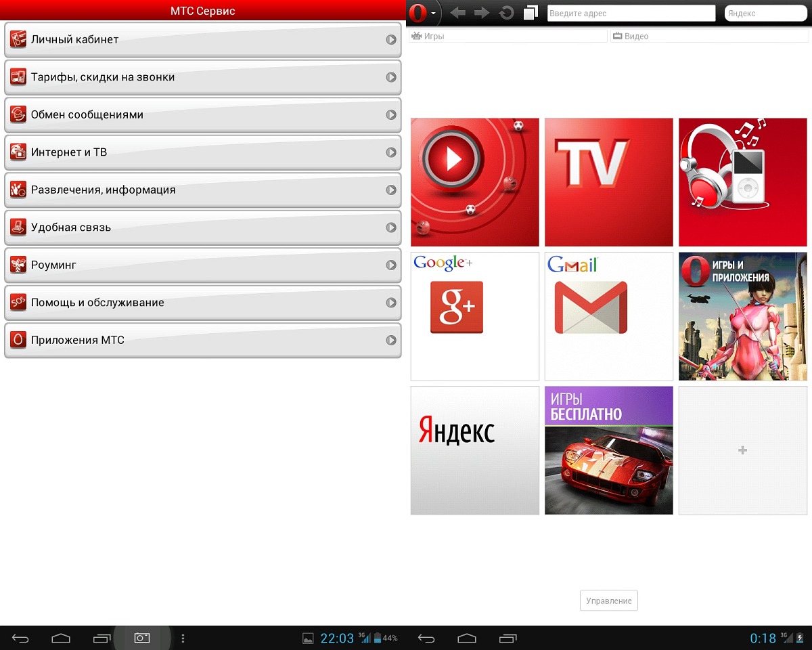Tap the screenshot camera button

coord(142,638)
